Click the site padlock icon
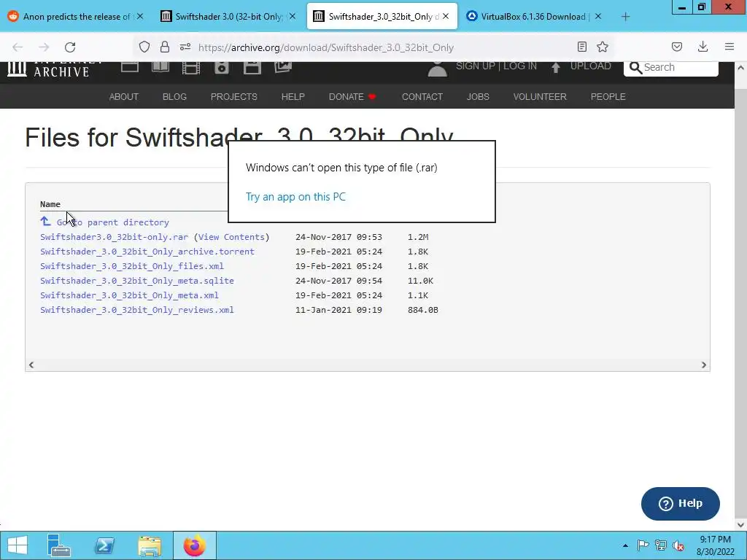The height and width of the screenshot is (560, 747). click(165, 47)
